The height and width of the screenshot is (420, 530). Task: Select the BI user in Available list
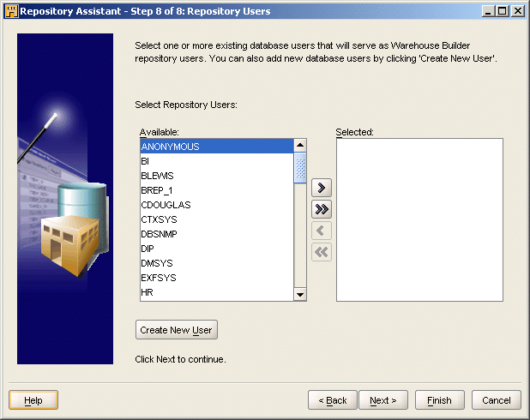coord(217,161)
